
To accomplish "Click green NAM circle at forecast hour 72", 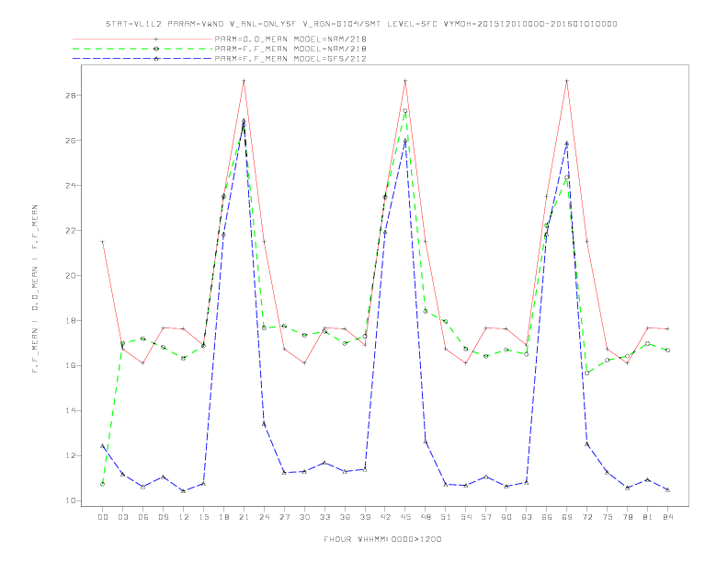I will click(587, 373).
